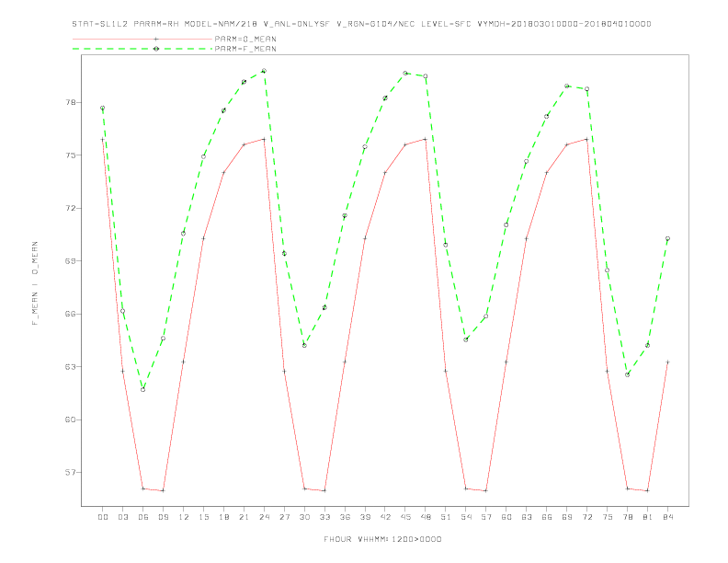Click the PARM=F_MEAN legend label
Screen dimensions: 728x563
(x=245, y=49)
